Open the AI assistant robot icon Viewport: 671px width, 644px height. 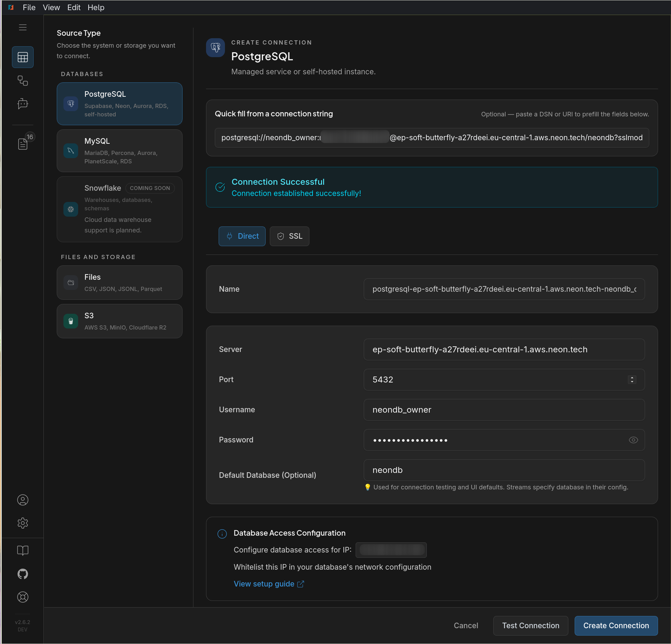pyautogui.click(x=23, y=104)
